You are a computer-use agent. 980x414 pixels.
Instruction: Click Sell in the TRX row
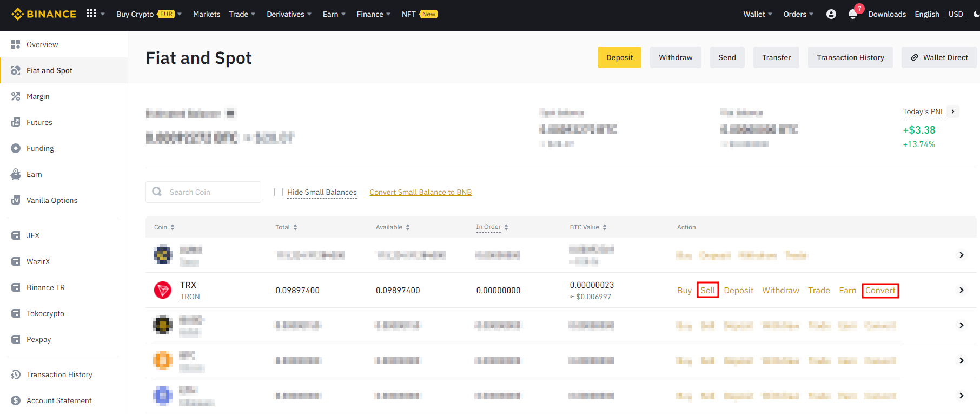(x=707, y=291)
